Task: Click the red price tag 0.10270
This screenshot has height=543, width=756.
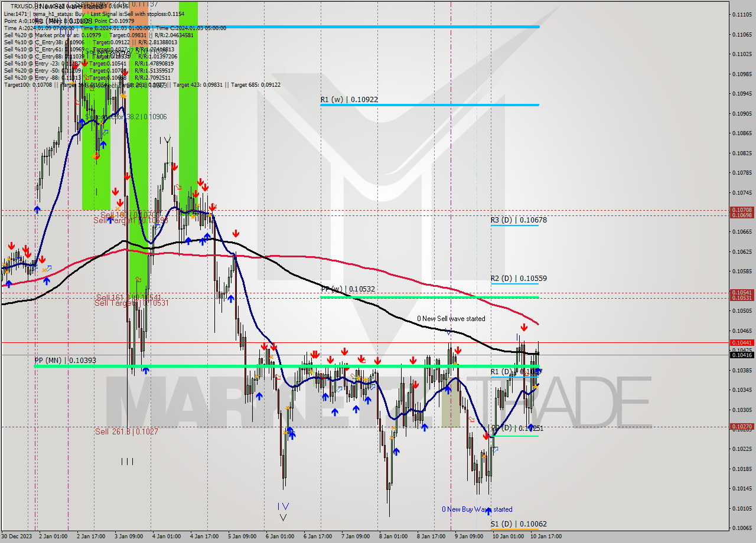Action: pos(742,426)
